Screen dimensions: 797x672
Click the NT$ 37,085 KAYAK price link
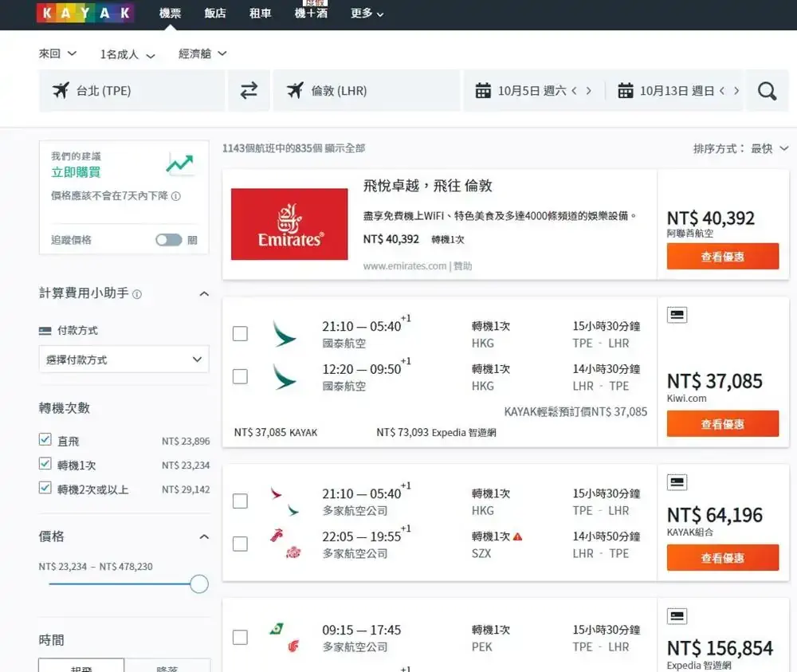[276, 433]
